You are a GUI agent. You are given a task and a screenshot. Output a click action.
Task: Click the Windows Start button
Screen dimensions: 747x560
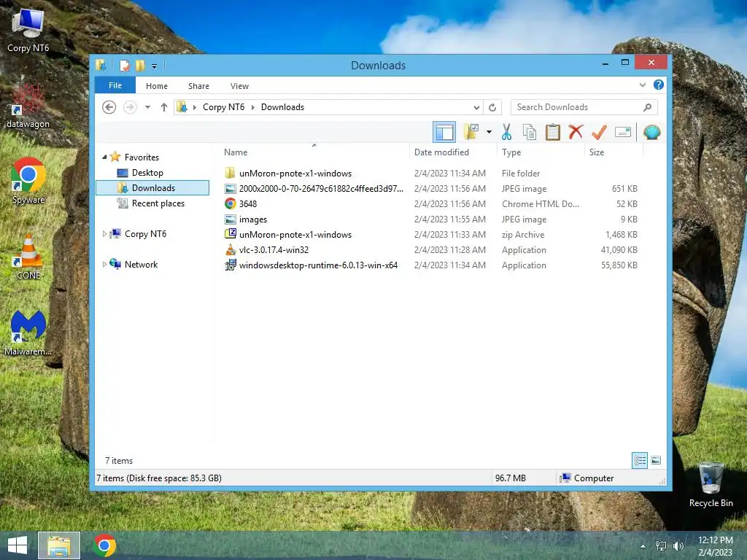point(18,545)
